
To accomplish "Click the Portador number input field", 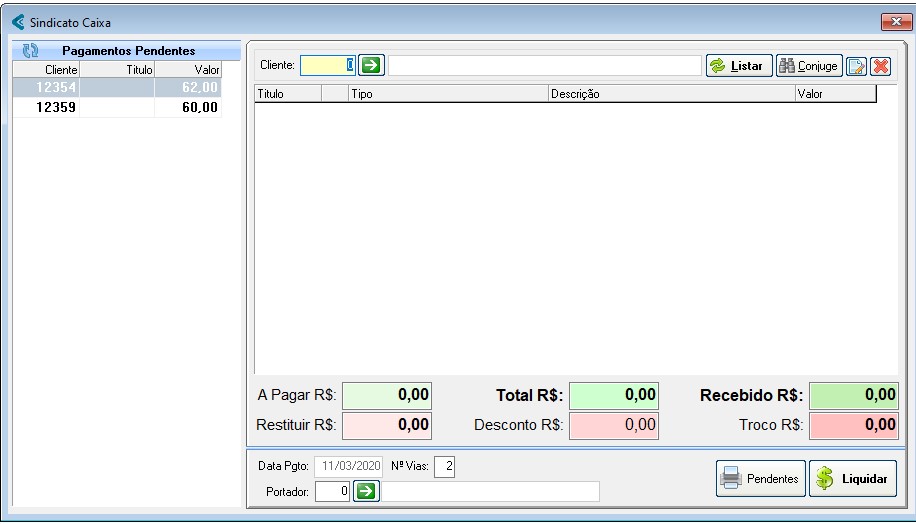I will (332, 491).
